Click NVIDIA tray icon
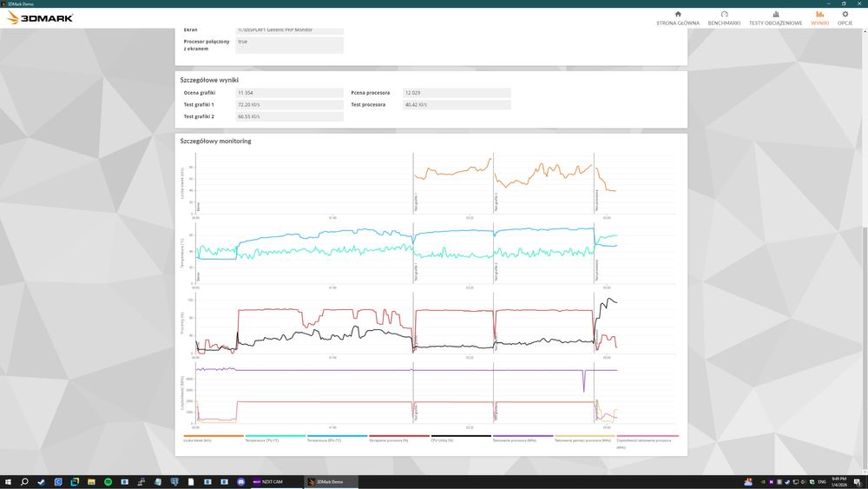Image resolution: width=868 pixels, height=489 pixels. pyautogui.click(x=763, y=482)
